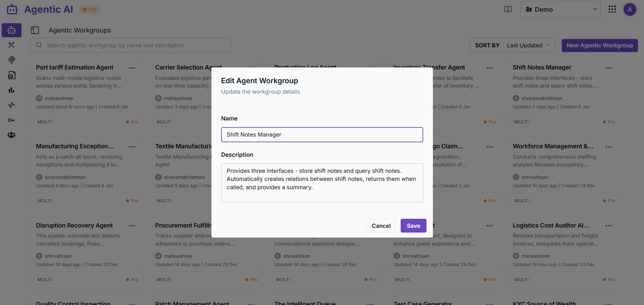Open the documentation book icon in top bar
This screenshot has width=644, height=305.
tap(508, 9)
